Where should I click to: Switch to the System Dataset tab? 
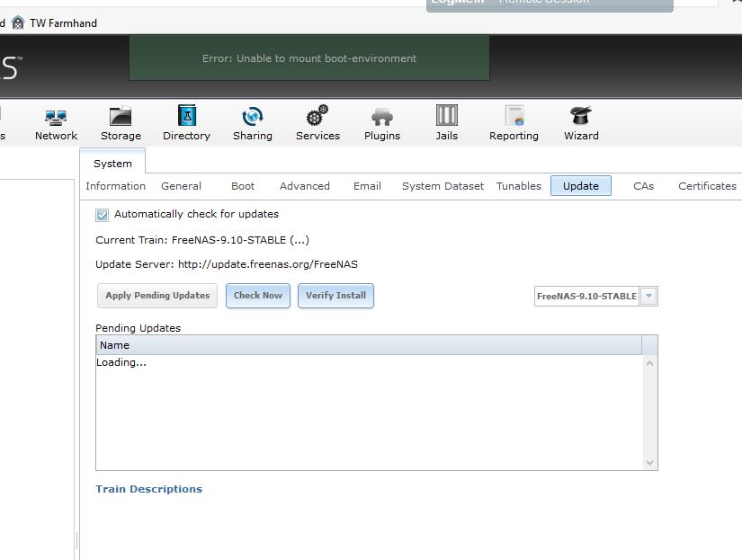pos(443,186)
